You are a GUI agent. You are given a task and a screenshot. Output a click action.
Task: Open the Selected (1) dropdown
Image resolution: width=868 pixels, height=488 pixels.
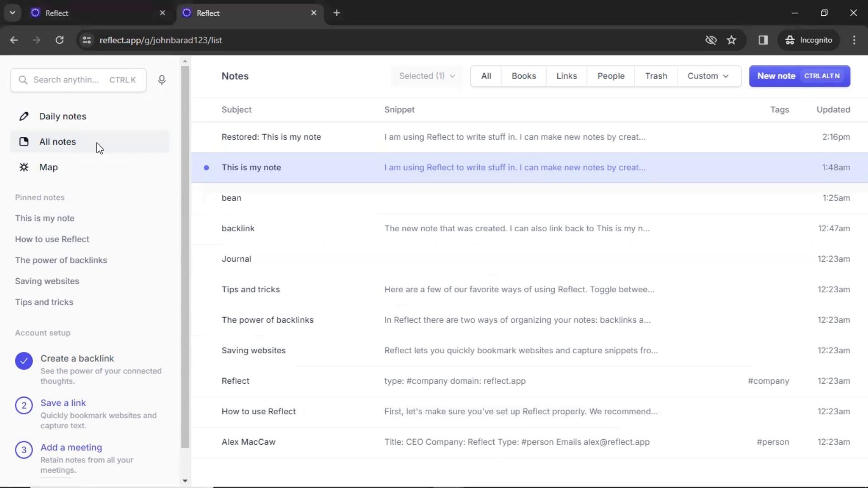point(427,76)
